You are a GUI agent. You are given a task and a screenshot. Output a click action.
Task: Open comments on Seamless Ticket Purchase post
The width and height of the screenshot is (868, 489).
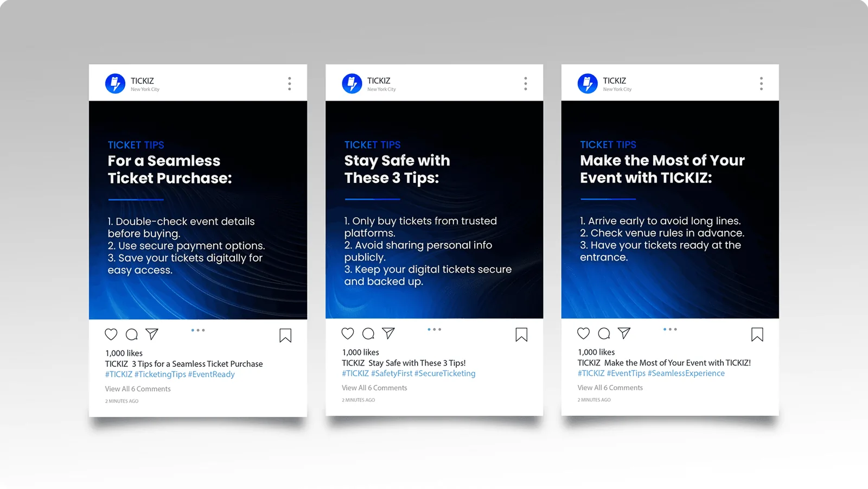tap(132, 334)
